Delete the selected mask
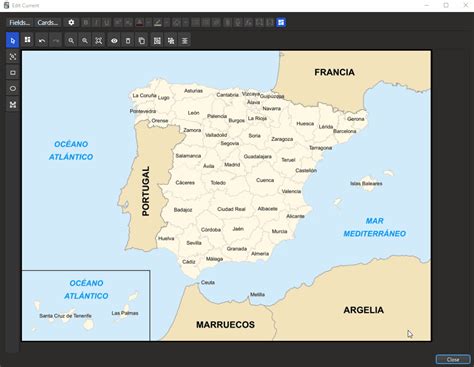The image size is (474, 367). coord(128,41)
